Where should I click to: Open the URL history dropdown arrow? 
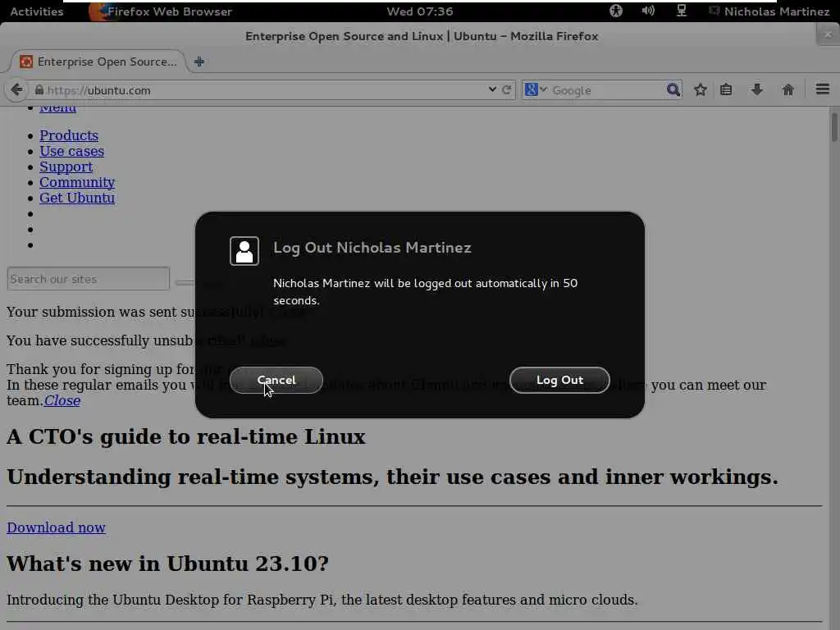[492, 89]
